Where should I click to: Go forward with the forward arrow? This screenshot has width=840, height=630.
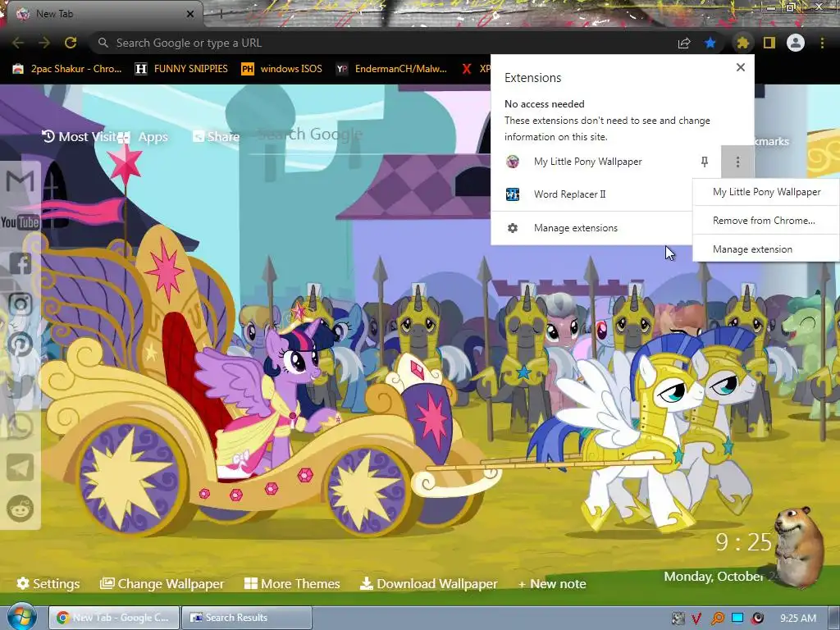44,43
